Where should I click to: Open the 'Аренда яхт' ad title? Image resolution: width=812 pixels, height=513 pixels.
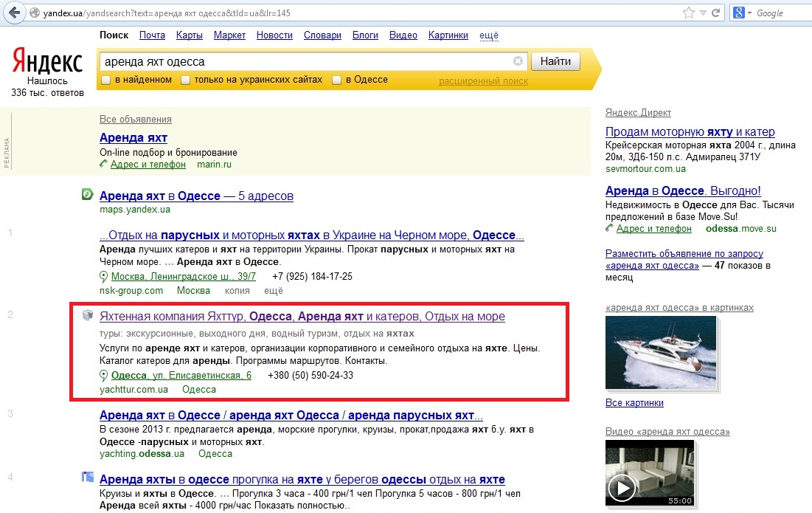(x=133, y=138)
